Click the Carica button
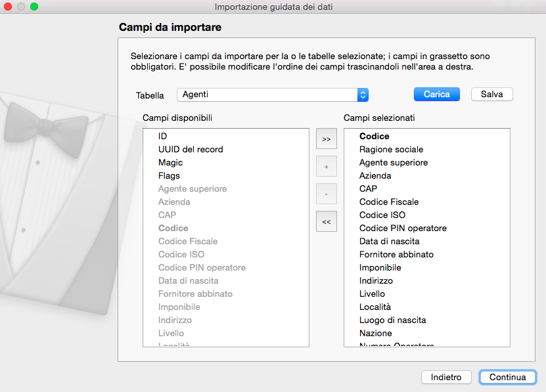 (436, 95)
